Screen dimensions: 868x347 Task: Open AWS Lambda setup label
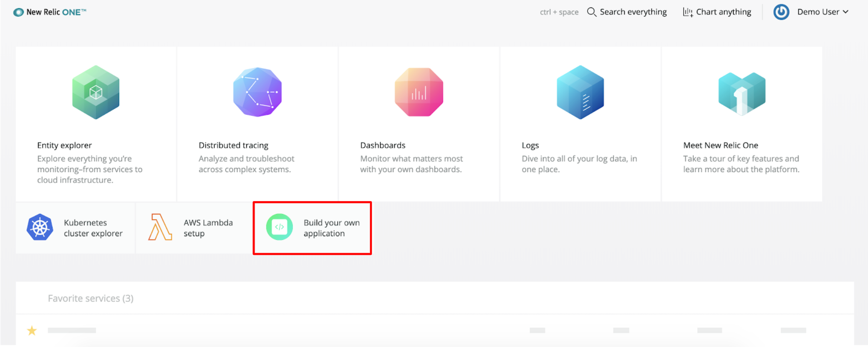(x=208, y=228)
